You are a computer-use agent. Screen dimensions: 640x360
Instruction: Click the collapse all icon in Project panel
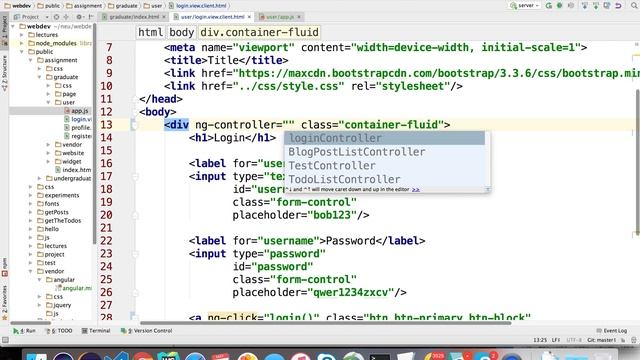click(x=66, y=17)
